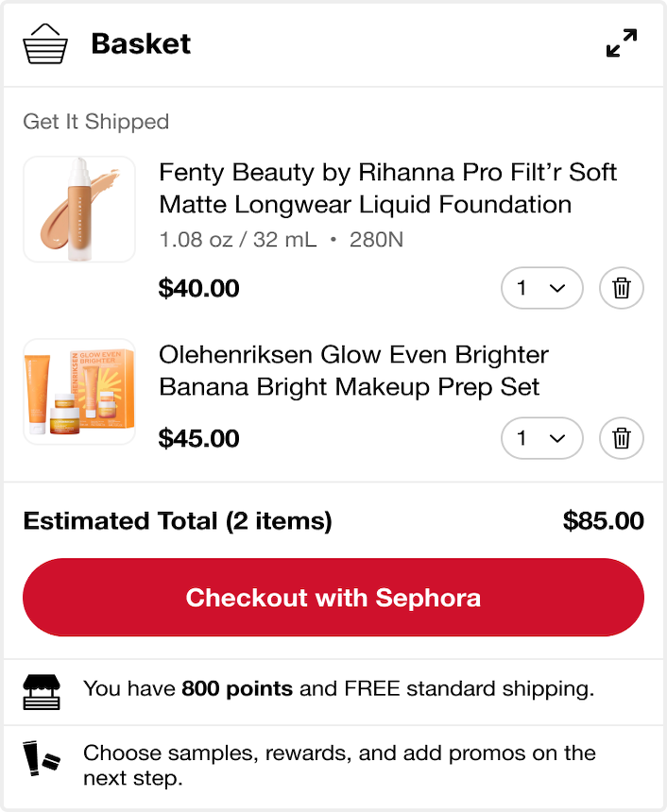Delete the Fenty Beauty foundation from basket

click(x=622, y=288)
